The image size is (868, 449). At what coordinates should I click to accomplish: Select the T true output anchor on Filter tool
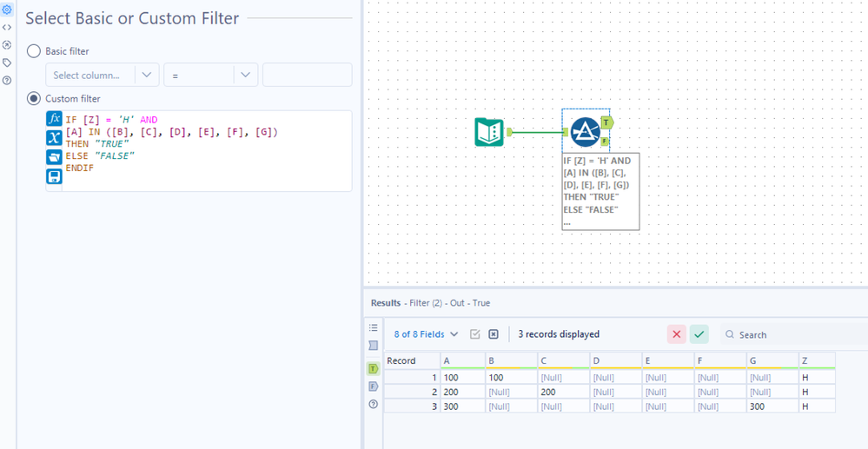pos(607,122)
